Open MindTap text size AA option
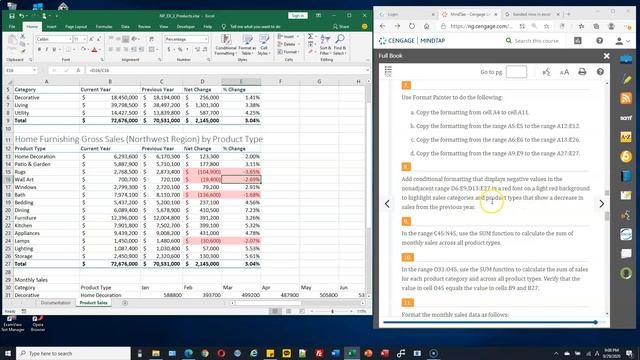The width and height of the screenshot is (640, 360). pyautogui.click(x=564, y=72)
